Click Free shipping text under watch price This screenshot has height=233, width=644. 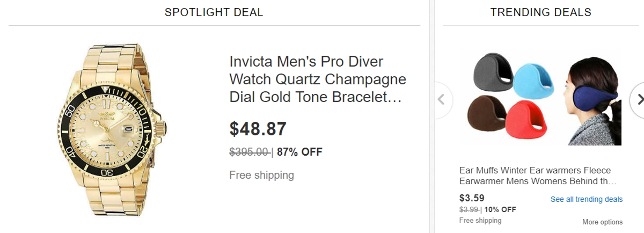pos(261,175)
